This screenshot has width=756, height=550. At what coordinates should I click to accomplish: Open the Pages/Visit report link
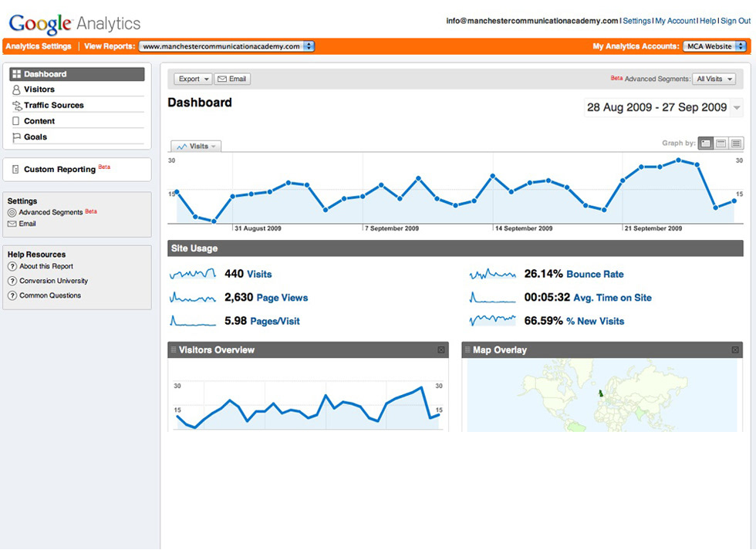tap(275, 322)
